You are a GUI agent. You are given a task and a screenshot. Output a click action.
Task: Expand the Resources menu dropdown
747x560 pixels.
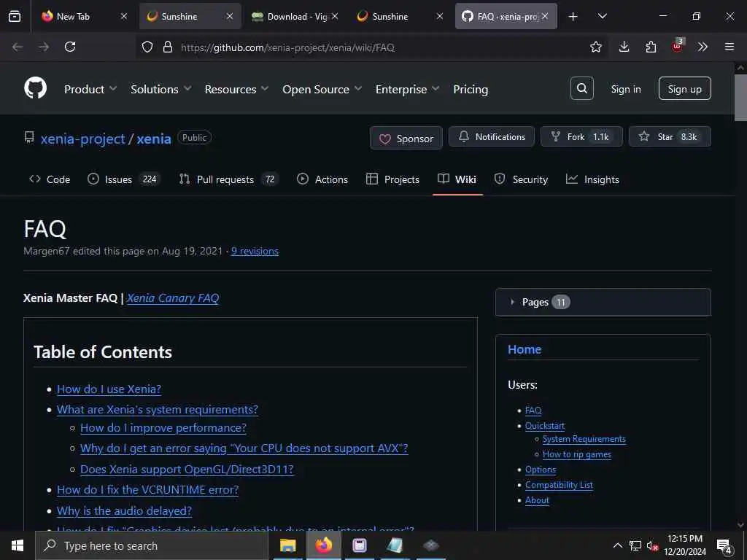point(237,89)
